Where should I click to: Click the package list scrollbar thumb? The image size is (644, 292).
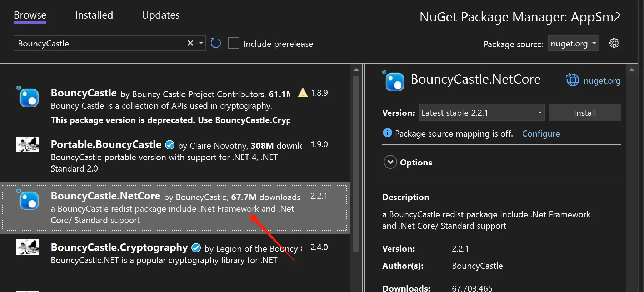[x=356, y=163]
